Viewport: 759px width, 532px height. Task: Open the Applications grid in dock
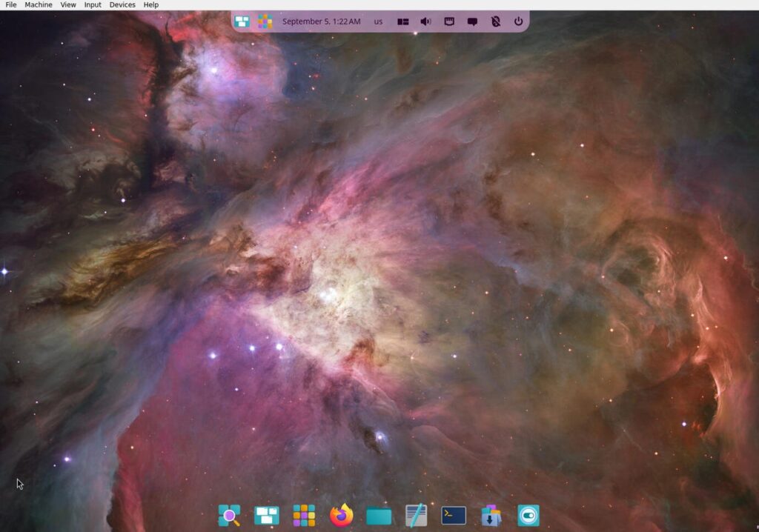click(x=304, y=515)
